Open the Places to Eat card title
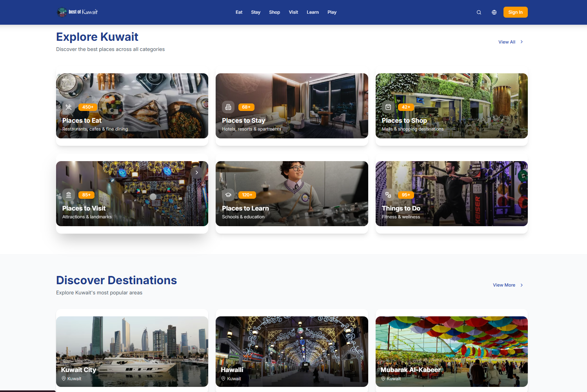The height and width of the screenshot is (392, 587). click(82, 121)
